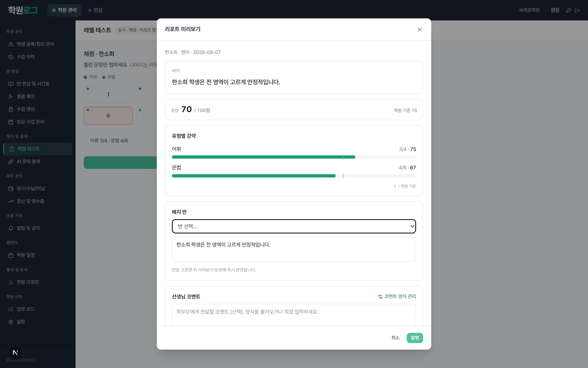Toggle question 6 grading tile
The width and height of the screenshot is (588, 368).
[108, 116]
